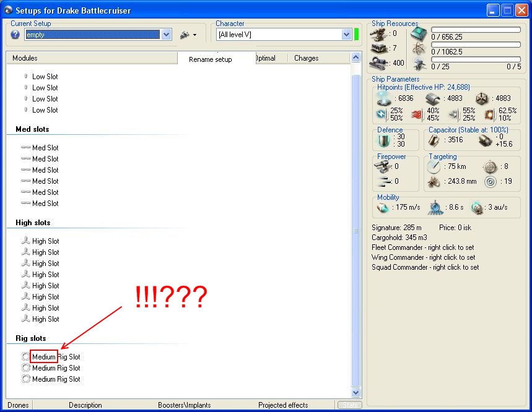Click the structure hitpoints icon
Screen dimensions: 532x412
[481, 98]
